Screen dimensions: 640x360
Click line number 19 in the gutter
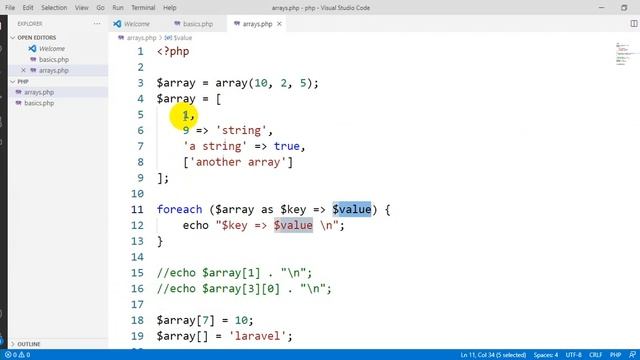point(137,336)
